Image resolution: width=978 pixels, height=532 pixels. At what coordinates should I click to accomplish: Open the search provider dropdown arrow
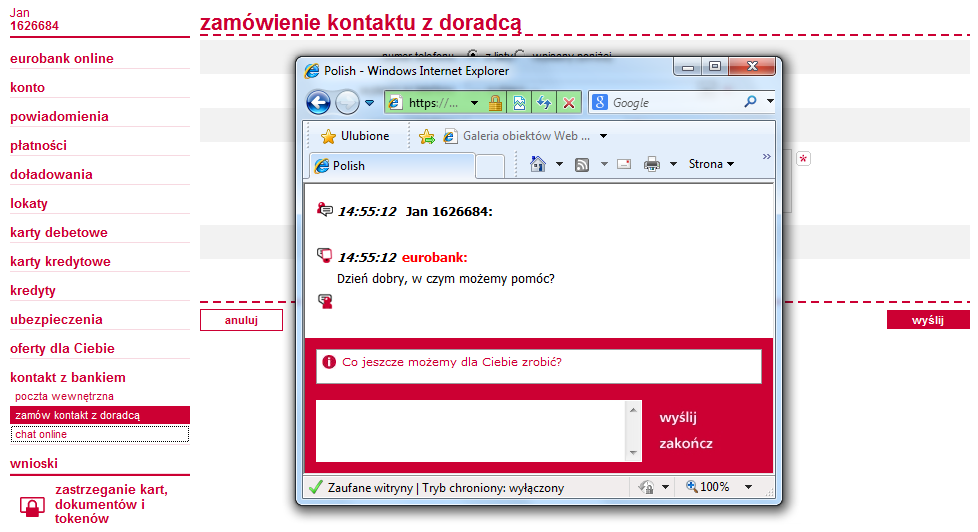(x=770, y=101)
